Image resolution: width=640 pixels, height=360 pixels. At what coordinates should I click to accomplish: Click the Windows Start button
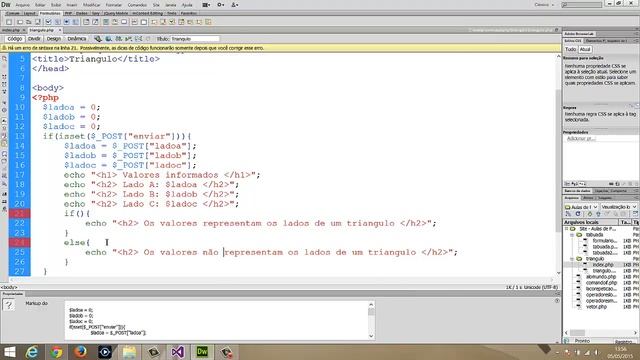pos(9,352)
